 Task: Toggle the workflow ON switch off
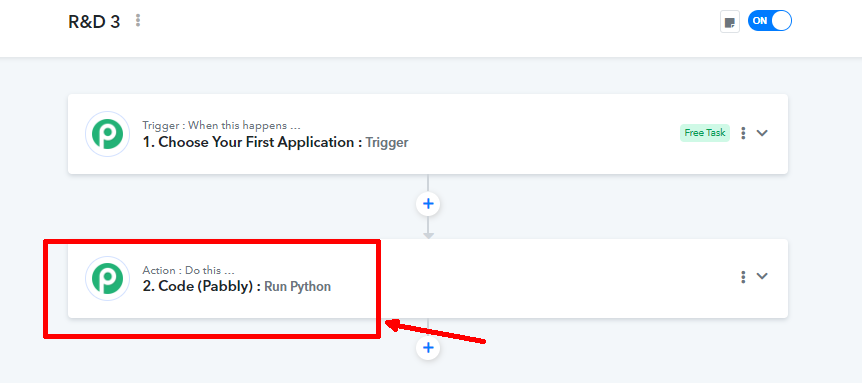(x=770, y=21)
